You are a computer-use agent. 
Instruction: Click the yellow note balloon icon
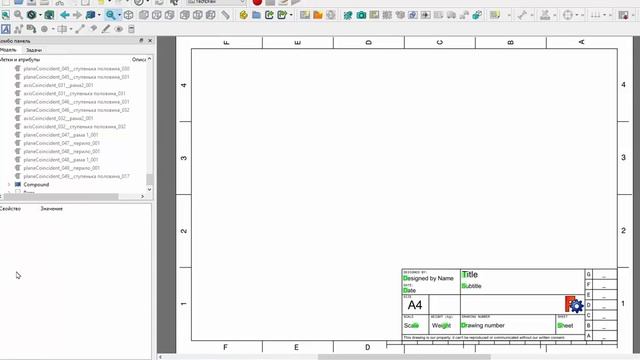click(495, 15)
